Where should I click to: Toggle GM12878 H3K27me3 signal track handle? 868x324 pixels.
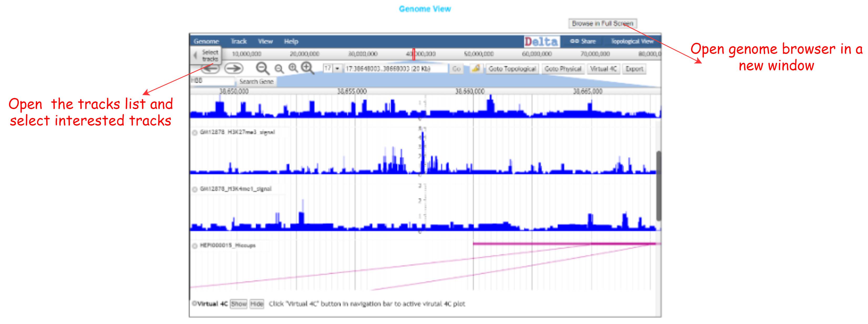click(x=195, y=133)
